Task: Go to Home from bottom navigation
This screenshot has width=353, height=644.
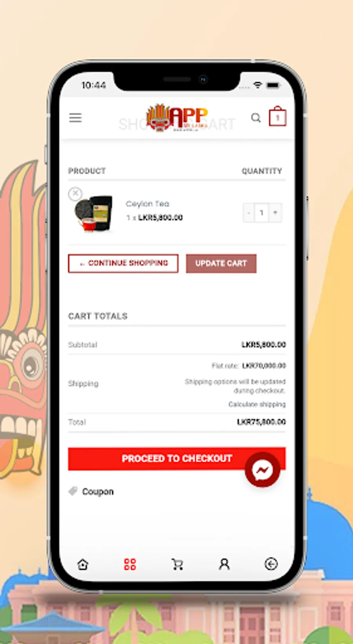Action: click(83, 565)
